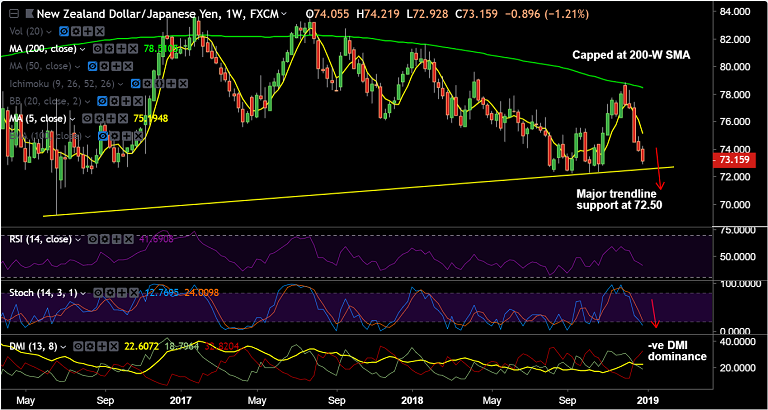Expand the MA (50, close) dropdown chevron

[x=77, y=67]
